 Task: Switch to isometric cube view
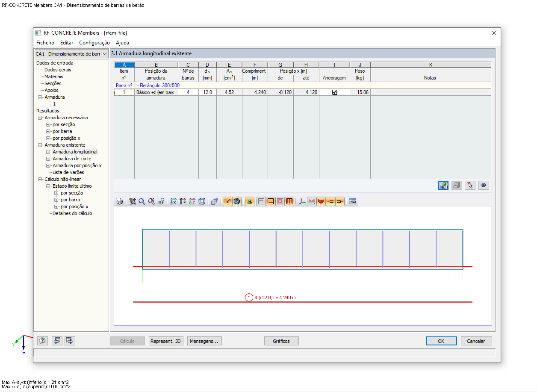202,201
